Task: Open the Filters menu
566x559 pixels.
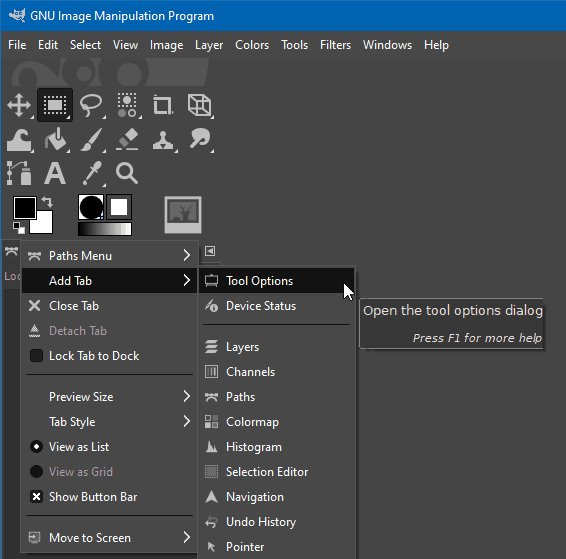Action: [x=335, y=45]
